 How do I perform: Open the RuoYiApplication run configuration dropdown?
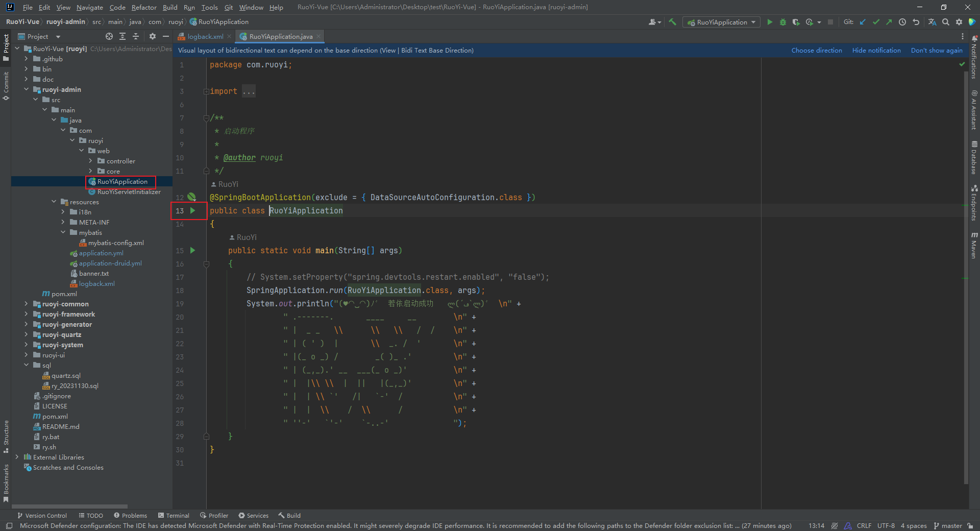[721, 22]
